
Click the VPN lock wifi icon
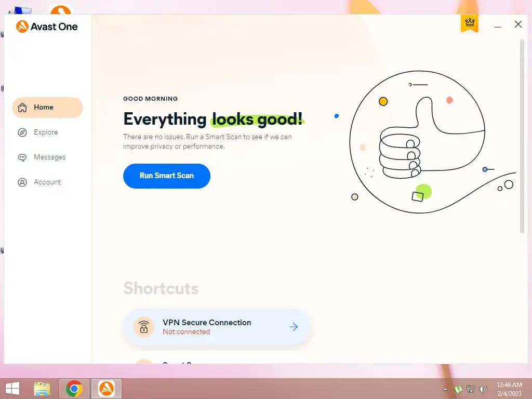pos(144,327)
